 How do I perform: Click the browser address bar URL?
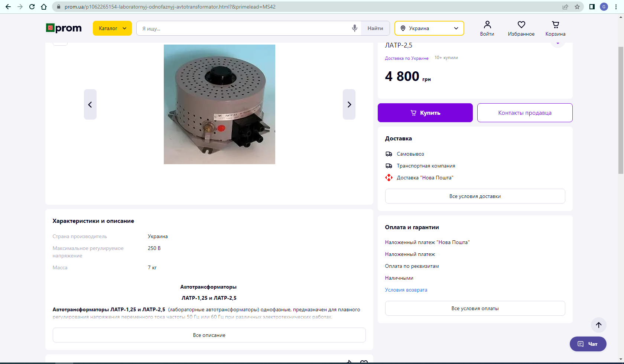(170, 7)
